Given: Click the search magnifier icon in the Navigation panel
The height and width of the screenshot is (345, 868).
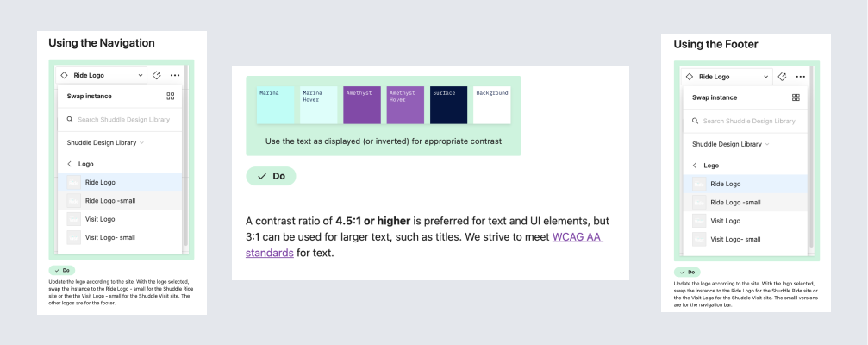Looking at the screenshot, I should point(71,120).
